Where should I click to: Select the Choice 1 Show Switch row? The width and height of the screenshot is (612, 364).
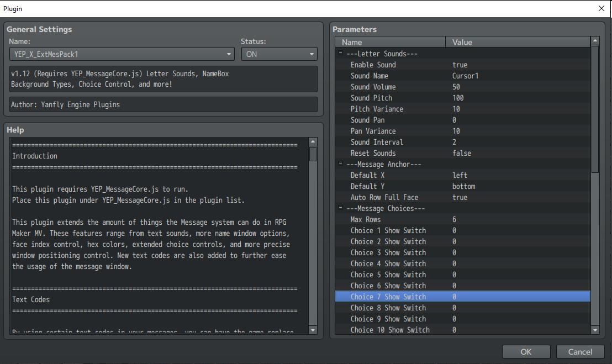(x=462, y=230)
